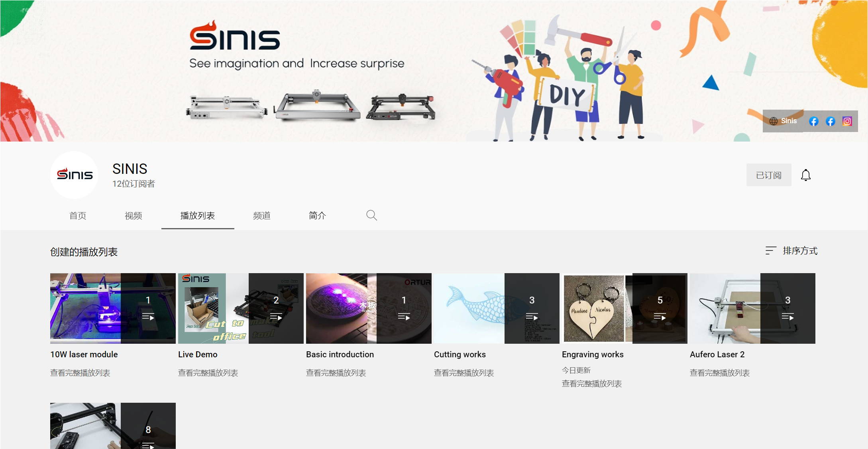Open the Cutting works title link
Image resolution: width=868 pixels, height=449 pixels.
click(460, 354)
